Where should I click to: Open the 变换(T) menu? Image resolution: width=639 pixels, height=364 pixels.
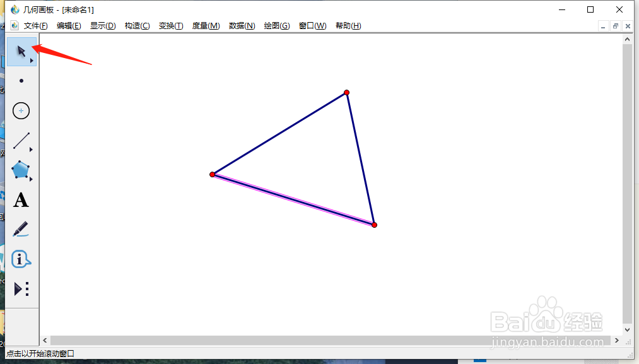tap(171, 26)
